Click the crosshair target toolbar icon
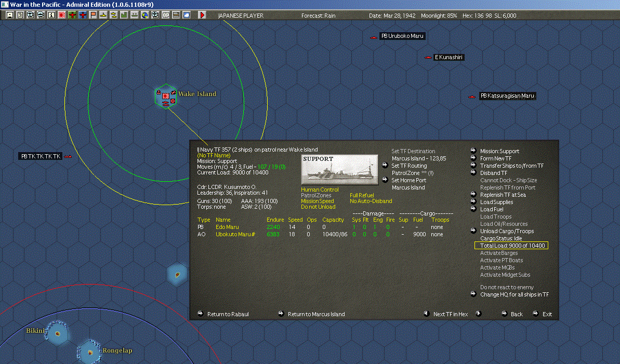Viewport: 620px width, 364px height. tap(155, 15)
